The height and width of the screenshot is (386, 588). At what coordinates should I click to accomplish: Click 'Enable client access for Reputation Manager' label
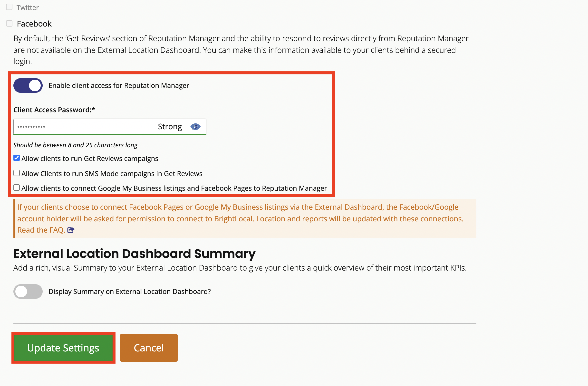[119, 85]
